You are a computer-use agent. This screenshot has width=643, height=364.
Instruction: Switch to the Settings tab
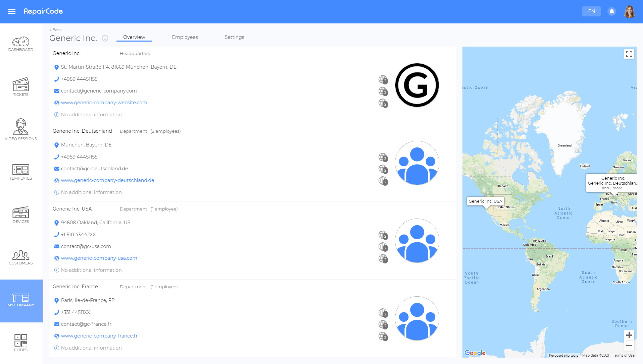pos(234,37)
